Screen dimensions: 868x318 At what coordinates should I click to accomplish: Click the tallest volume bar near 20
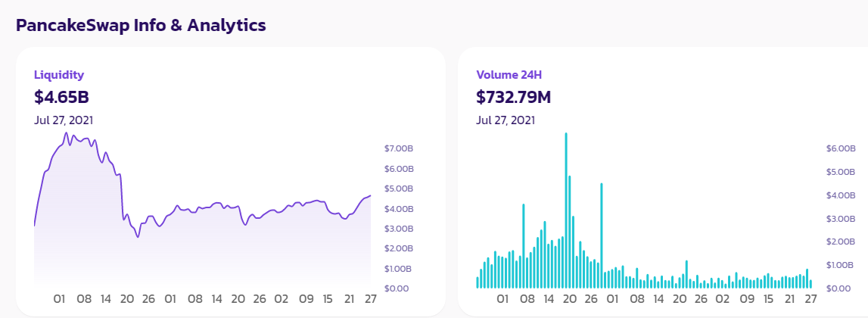[566, 210]
